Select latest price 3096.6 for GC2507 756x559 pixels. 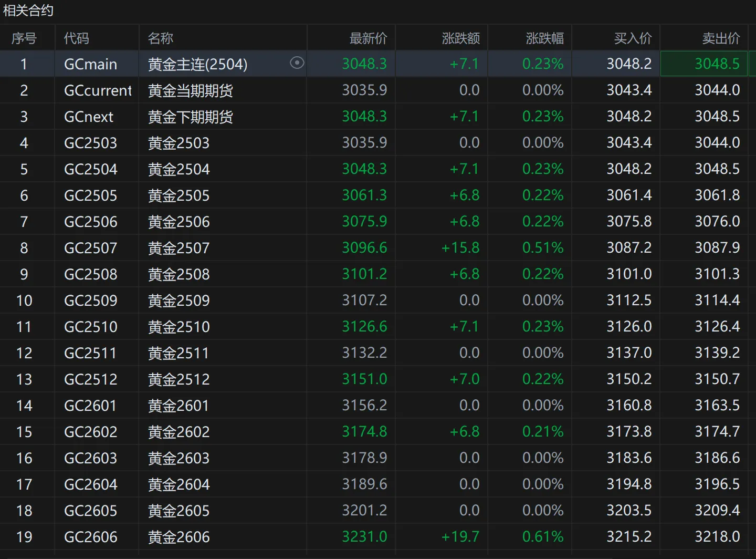364,247
